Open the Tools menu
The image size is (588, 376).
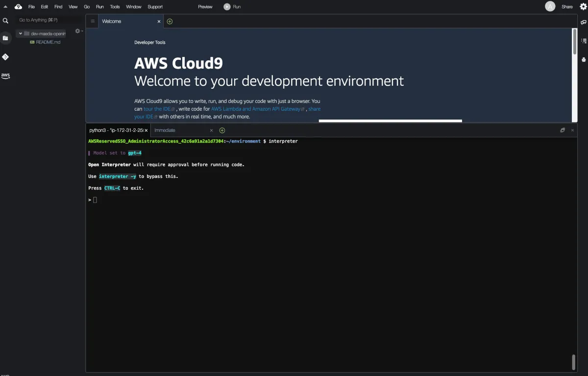115,7
